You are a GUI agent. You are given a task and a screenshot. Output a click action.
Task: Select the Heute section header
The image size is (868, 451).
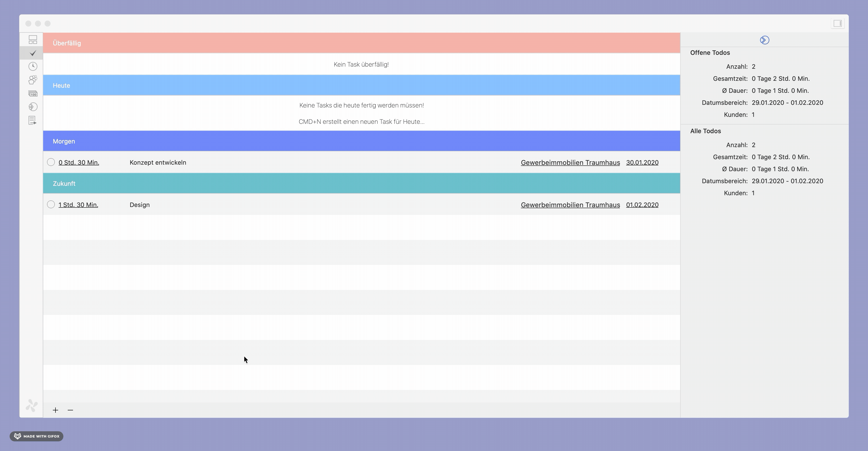[x=361, y=85]
